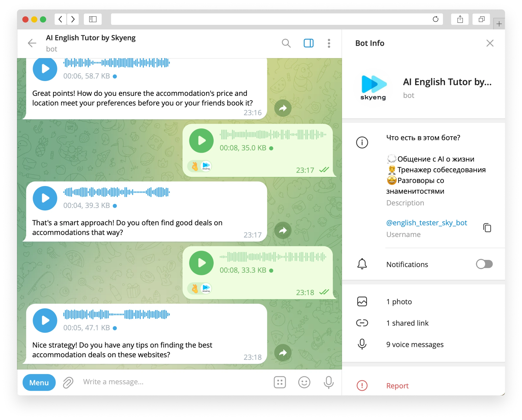Start recording a voice message
This screenshot has height=420, width=522.
tap(328, 382)
